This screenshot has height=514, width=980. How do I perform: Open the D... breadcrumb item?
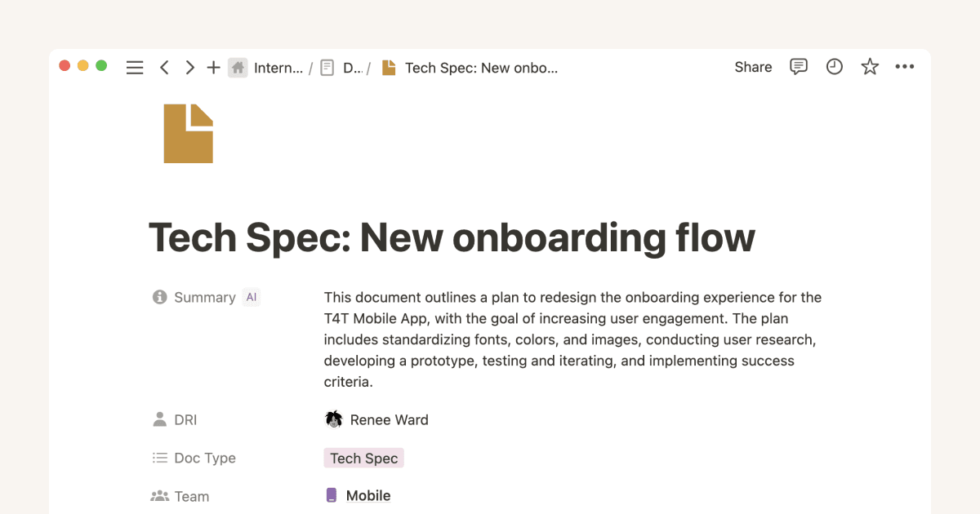click(x=347, y=67)
